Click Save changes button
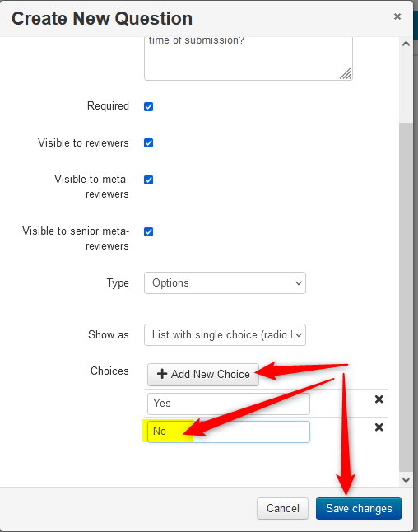The width and height of the screenshot is (418, 532). (x=359, y=509)
